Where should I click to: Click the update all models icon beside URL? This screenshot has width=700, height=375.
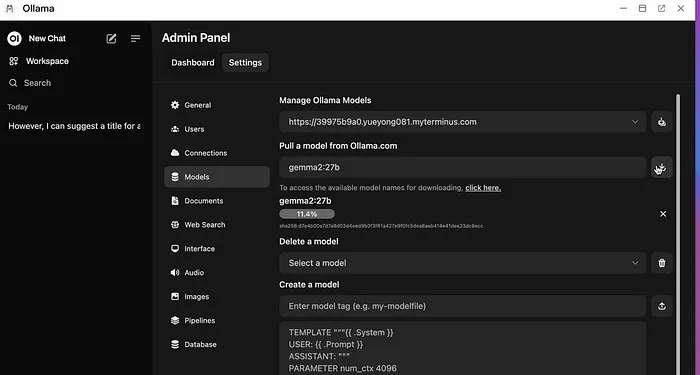pyautogui.click(x=662, y=122)
